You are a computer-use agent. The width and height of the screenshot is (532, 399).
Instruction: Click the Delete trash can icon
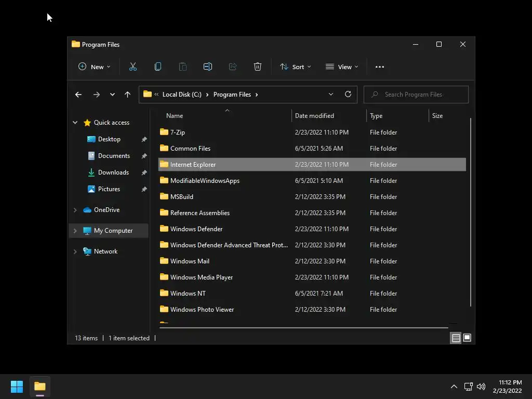[258, 67]
